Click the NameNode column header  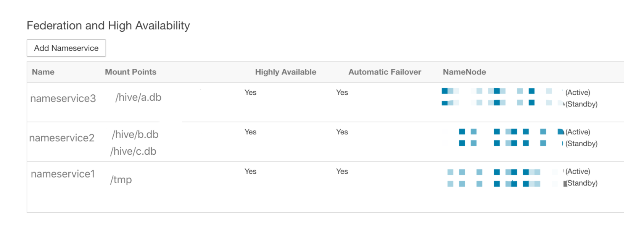[x=464, y=72]
